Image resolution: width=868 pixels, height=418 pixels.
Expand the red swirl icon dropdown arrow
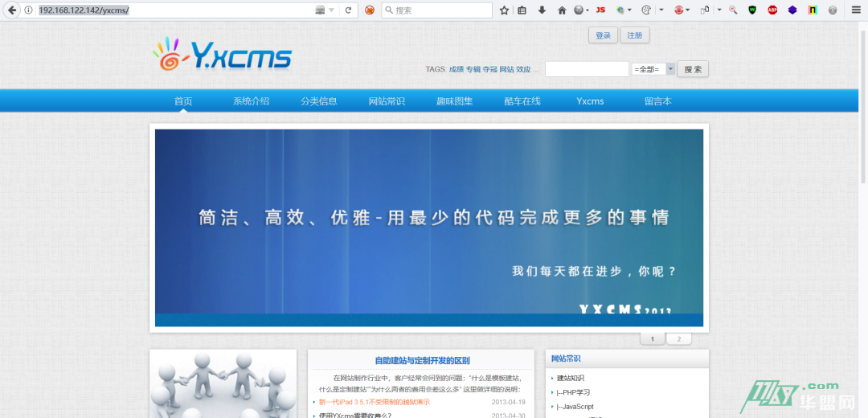(x=687, y=10)
